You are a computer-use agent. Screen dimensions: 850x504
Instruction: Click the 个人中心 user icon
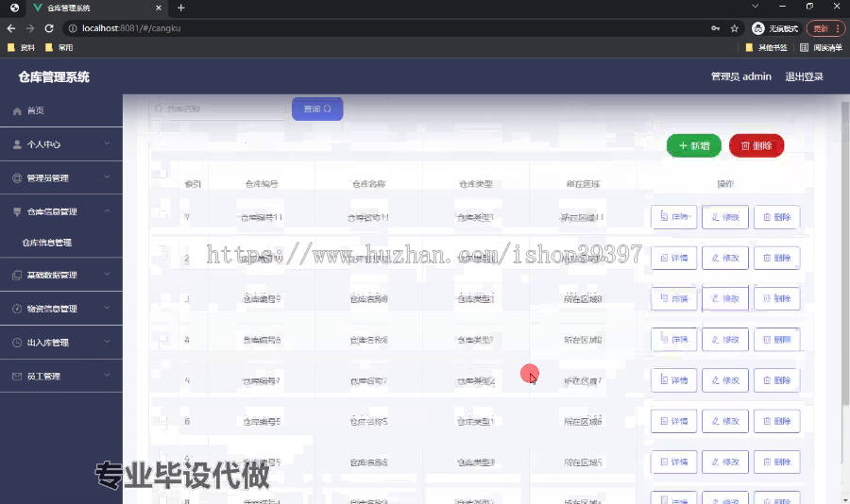[x=17, y=144]
